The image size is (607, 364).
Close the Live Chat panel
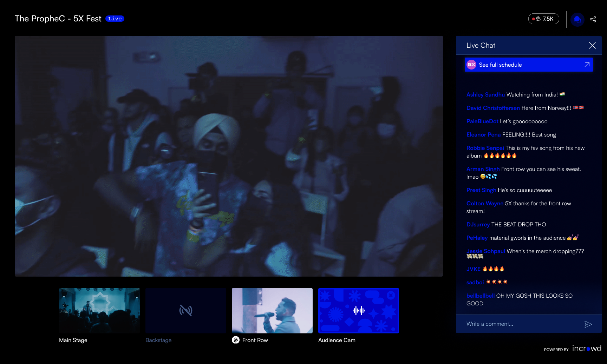tap(592, 45)
